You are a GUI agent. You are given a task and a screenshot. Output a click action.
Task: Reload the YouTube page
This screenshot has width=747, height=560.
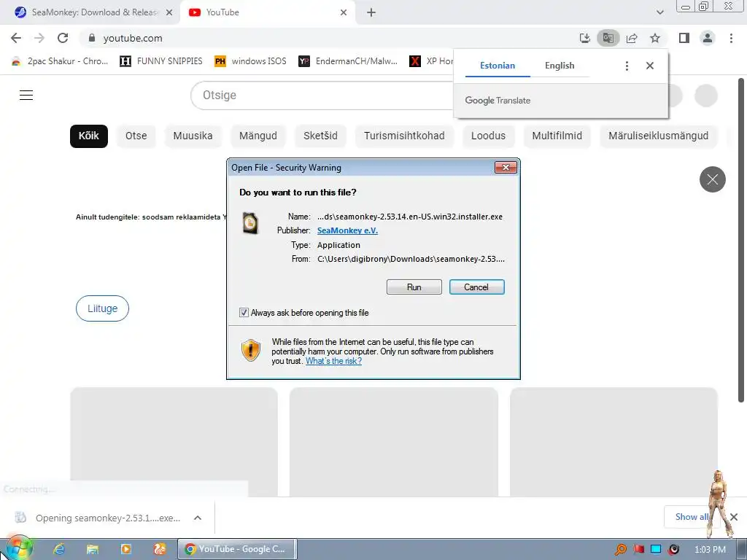point(63,38)
